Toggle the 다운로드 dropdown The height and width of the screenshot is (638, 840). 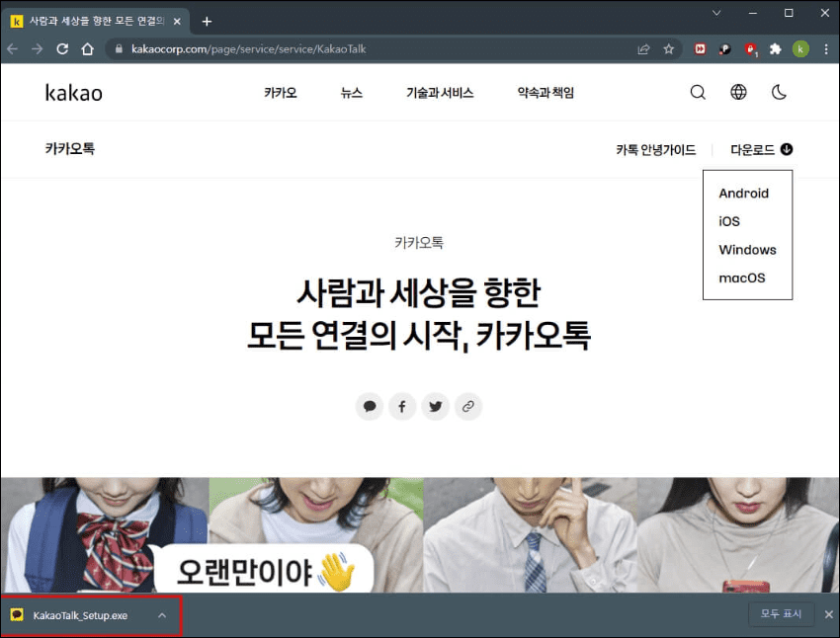click(x=761, y=150)
